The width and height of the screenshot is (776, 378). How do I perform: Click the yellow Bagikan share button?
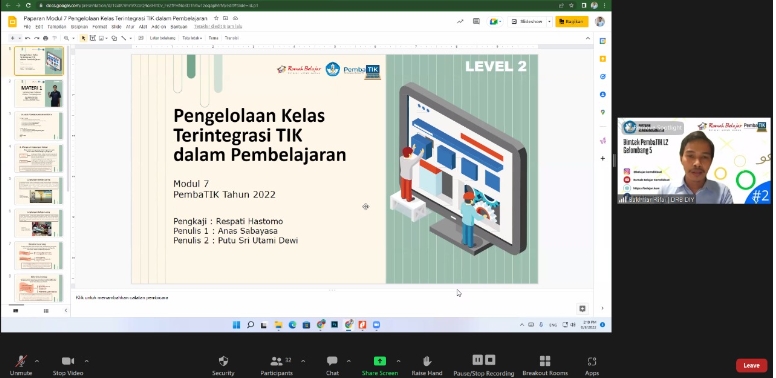pyautogui.click(x=572, y=21)
